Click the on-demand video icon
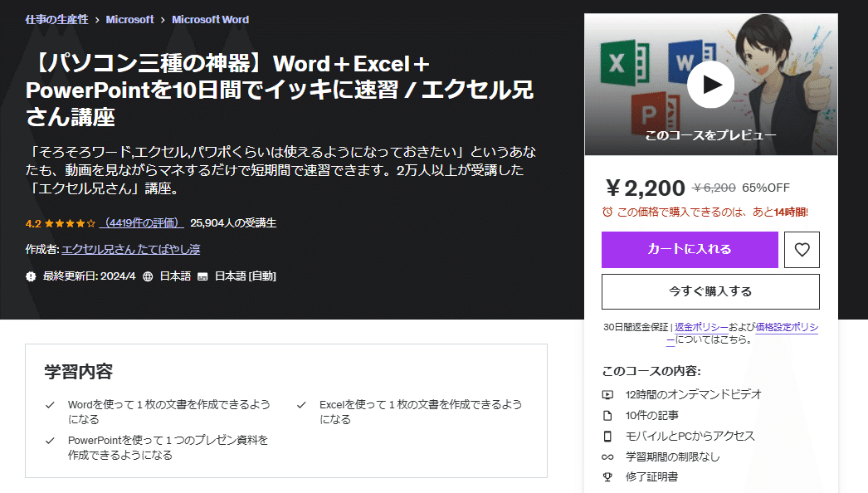 pyautogui.click(x=607, y=395)
